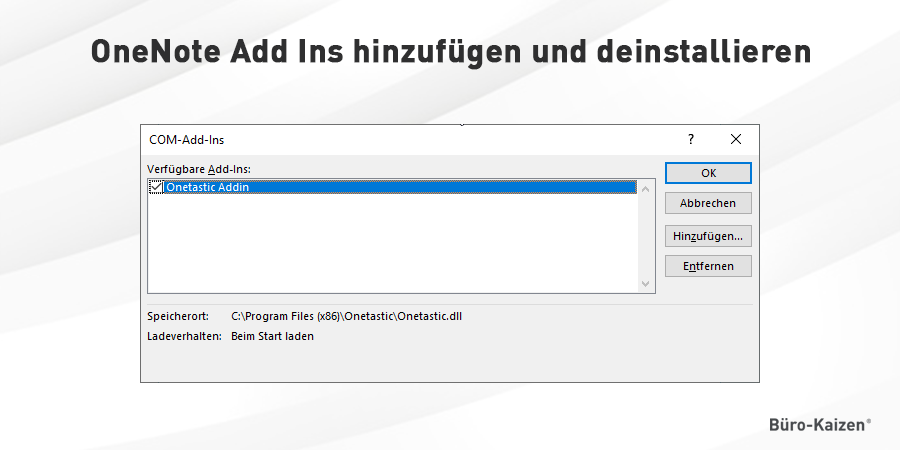Screen dimensions: 900x450
Task: Click the Onetastic.dll Speicherort path
Action: click(x=347, y=316)
